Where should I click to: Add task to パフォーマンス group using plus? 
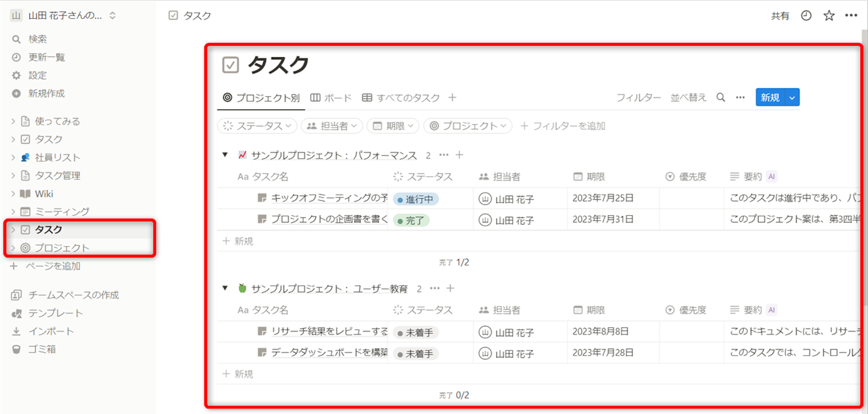point(459,155)
